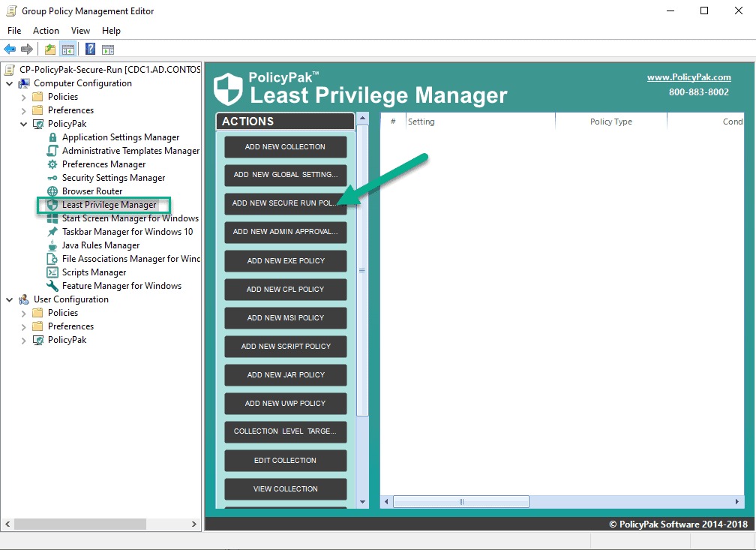
Task: Click the Administrative Templates Manager scroll icon
Action: click(x=52, y=151)
